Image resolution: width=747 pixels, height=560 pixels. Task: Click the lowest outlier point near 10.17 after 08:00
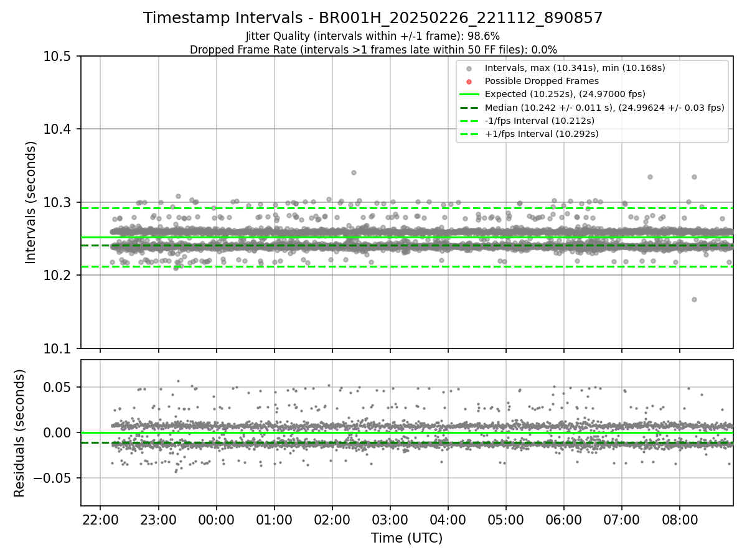[x=694, y=299]
